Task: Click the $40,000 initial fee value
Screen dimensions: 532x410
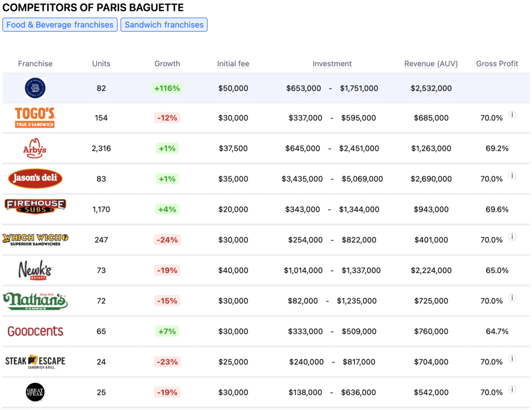Action: [233, 271]
